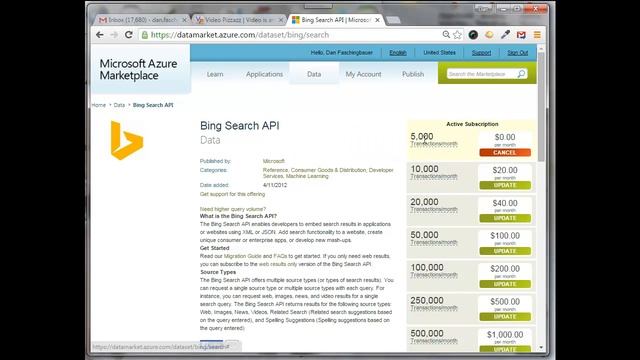The width and height of the screenshot is (640, 360).
Task: Click the green padlock in the address bar
Action: pos(144,35)
